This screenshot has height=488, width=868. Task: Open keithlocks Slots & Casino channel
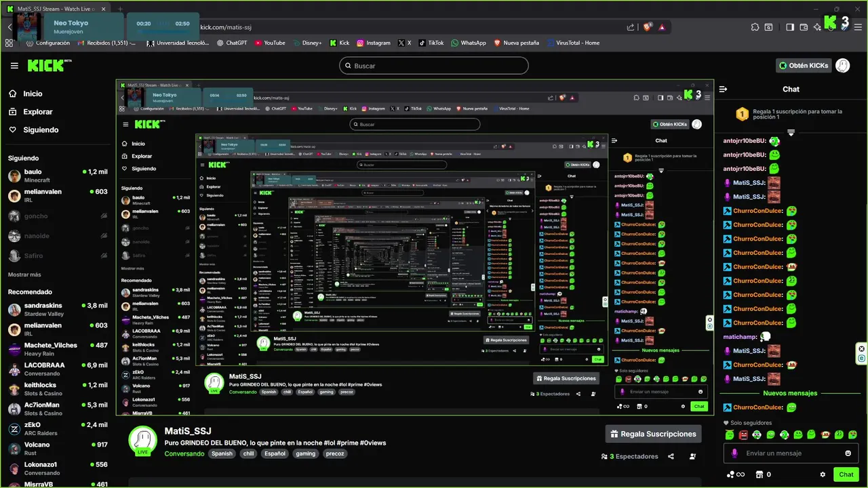[x=58, y=389]
